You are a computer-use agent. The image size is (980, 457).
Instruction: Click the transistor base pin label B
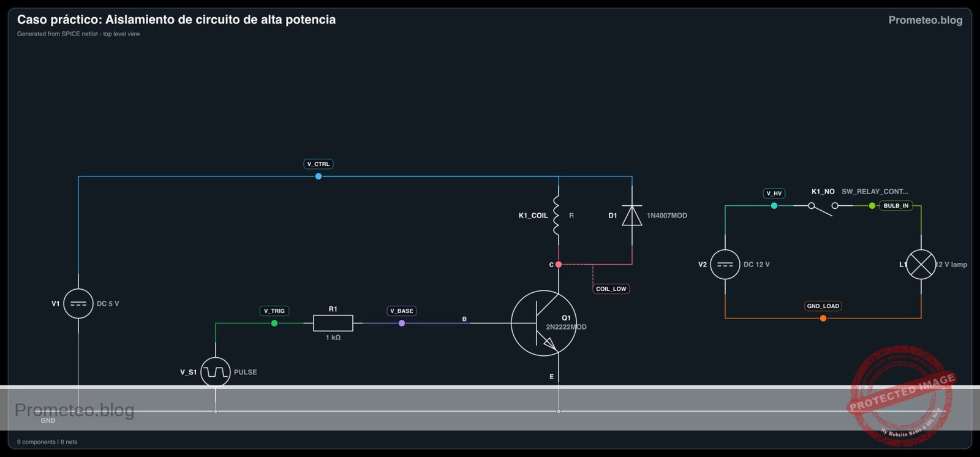(464, 319)
